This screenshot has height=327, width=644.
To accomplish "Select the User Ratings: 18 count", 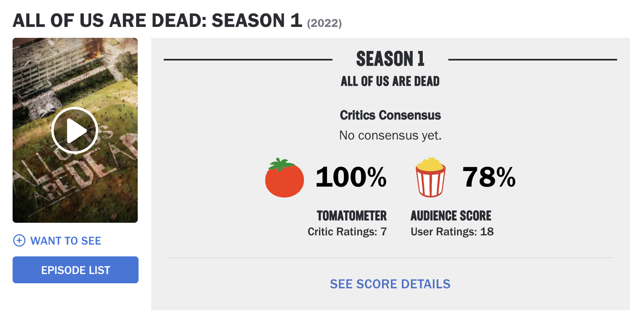I will (x=452, y=232).
